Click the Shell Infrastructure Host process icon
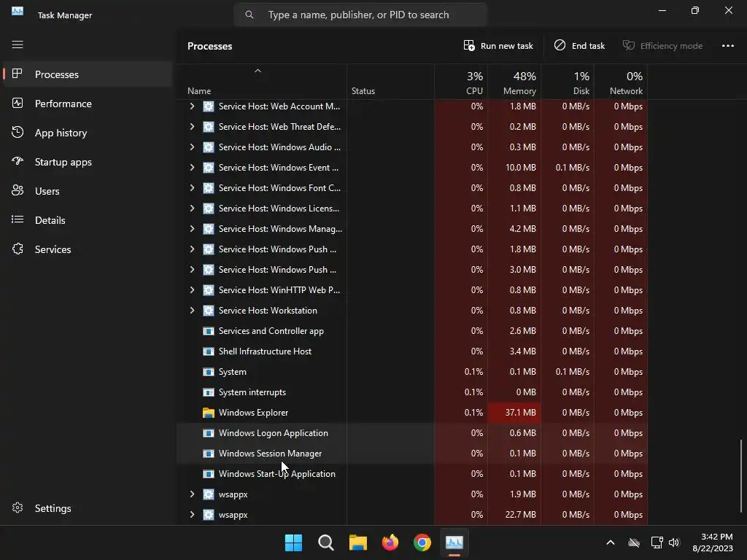This screenshot has width=747, height=560. [208, 351]
